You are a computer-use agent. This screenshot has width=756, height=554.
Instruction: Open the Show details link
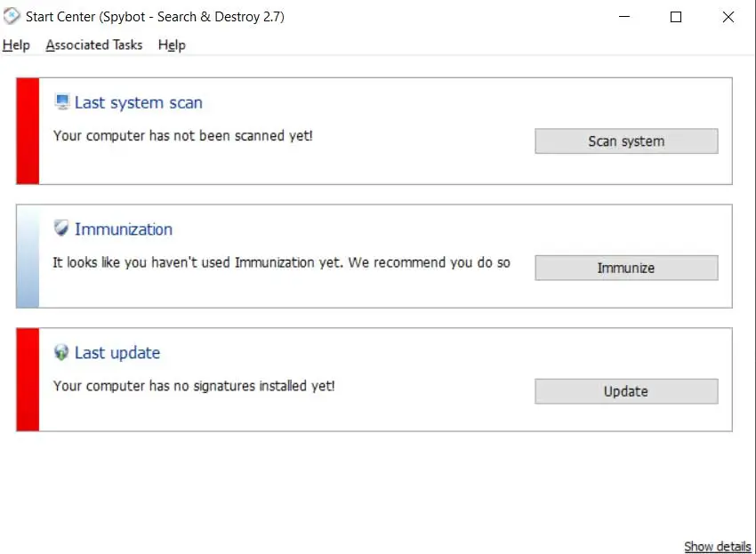click(x=717, y=546)
